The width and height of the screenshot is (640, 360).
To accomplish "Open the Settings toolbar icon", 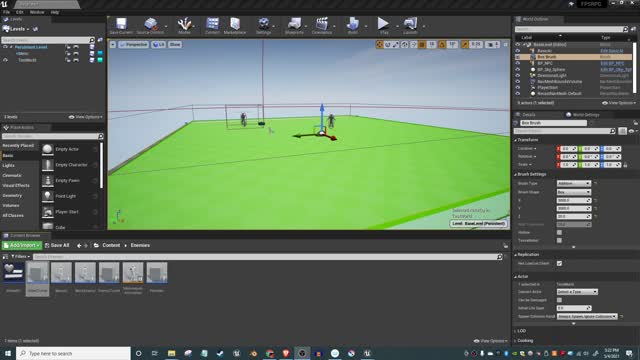I will click(264, 24).
